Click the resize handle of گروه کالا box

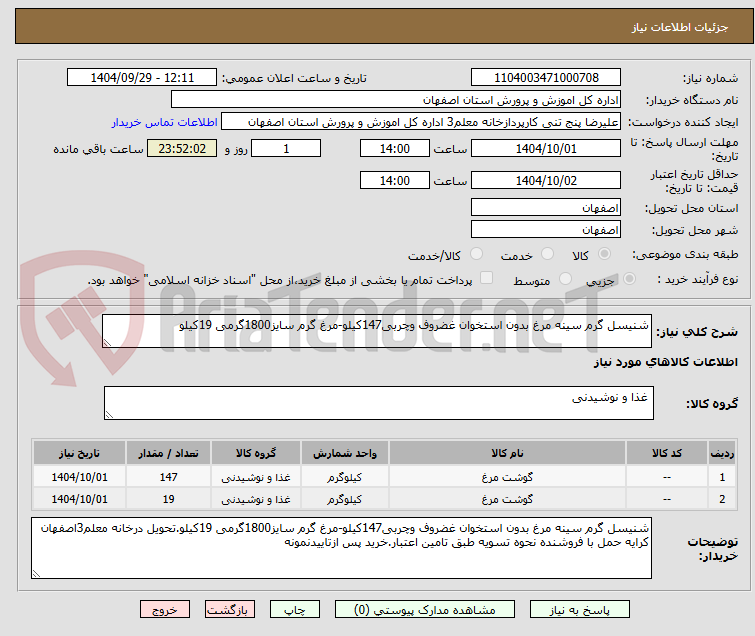pos(109,415)
